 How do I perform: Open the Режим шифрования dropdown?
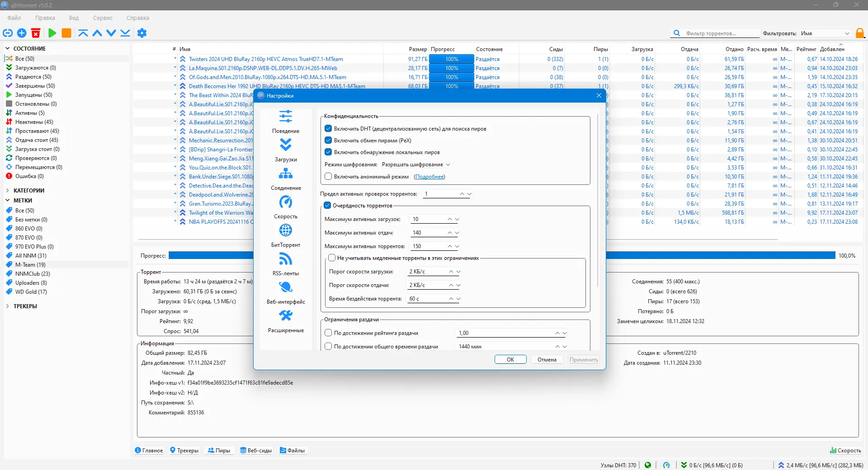415,164
